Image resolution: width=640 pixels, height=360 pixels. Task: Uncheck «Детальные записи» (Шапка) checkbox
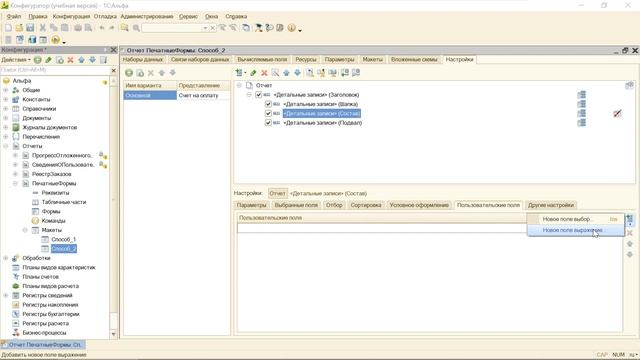[x=268, y=104]
